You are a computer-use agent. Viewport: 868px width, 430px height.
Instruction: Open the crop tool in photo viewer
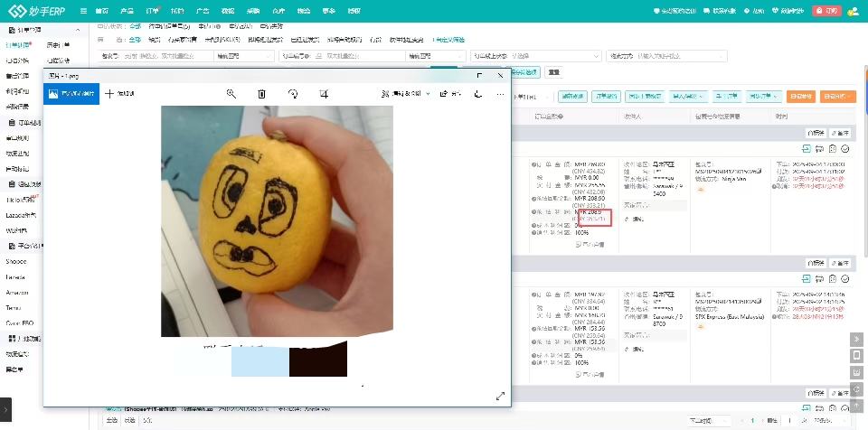(x=324, y=94)
